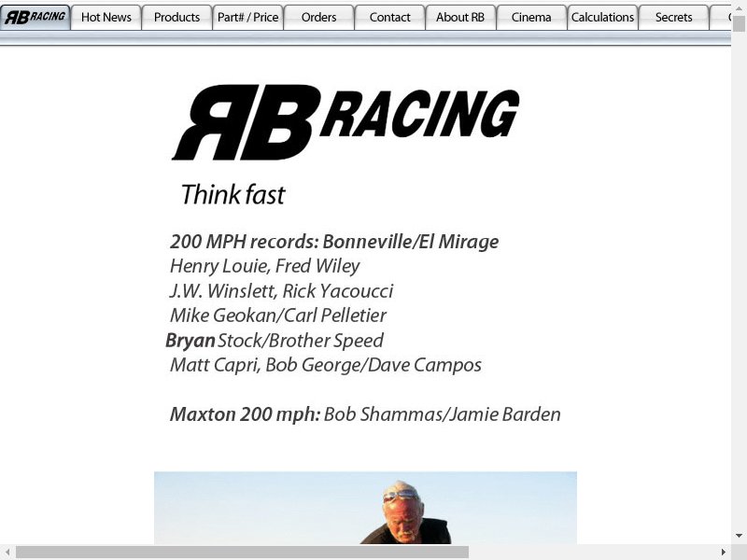747x560 pixels.
Task: Click "200 MPH records: Bonneville/El Mirage" heading
Action: click(334, 242)
